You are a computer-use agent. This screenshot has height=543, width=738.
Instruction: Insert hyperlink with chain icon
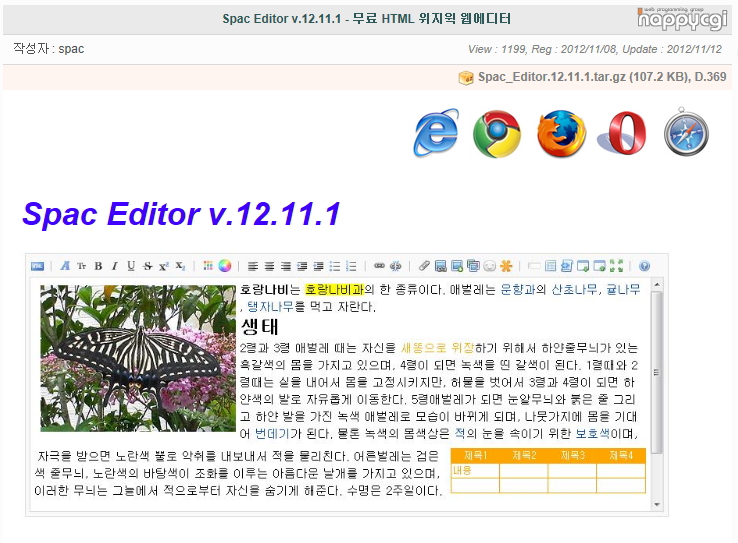[379, 266]
